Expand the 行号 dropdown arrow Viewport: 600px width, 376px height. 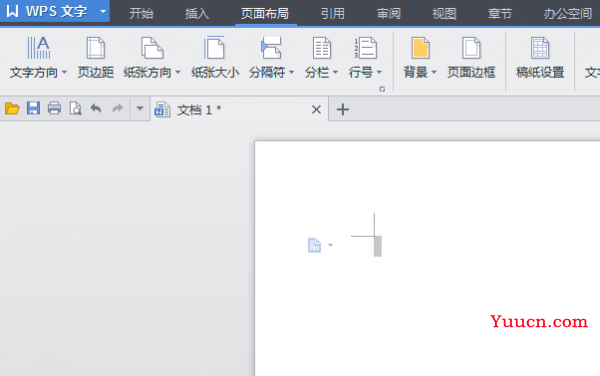pyautogui.click(x=379, y=72)
